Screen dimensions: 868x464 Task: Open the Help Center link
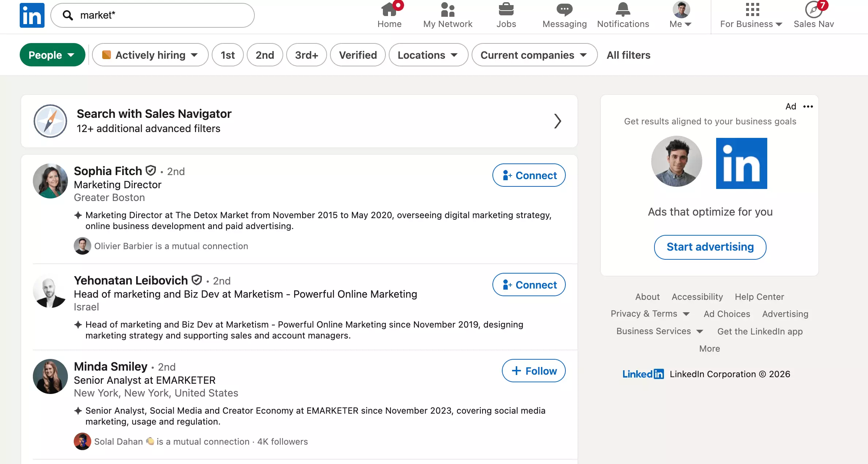pos(759,297)
